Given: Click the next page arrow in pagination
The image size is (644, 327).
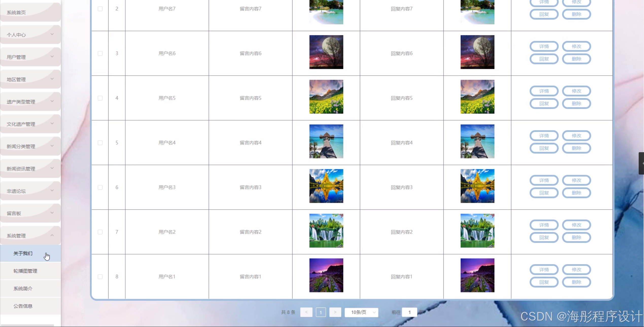Looking at the screenshot, I should [335, 312].
